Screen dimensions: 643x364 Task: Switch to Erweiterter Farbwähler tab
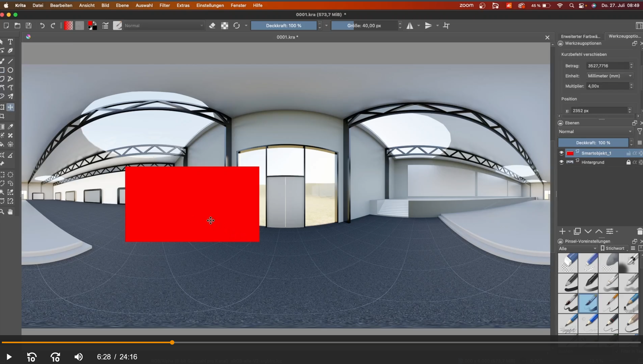tap(580, 36)
